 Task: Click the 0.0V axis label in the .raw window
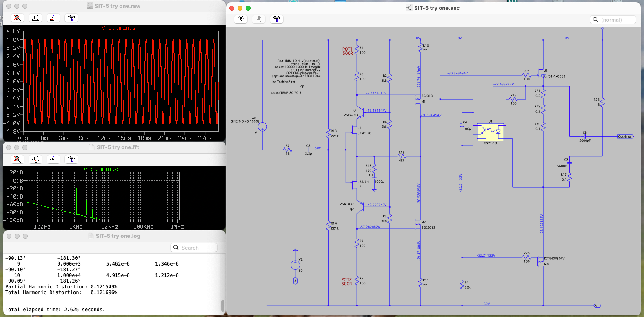pyautogui.click(x=13, y=81)
